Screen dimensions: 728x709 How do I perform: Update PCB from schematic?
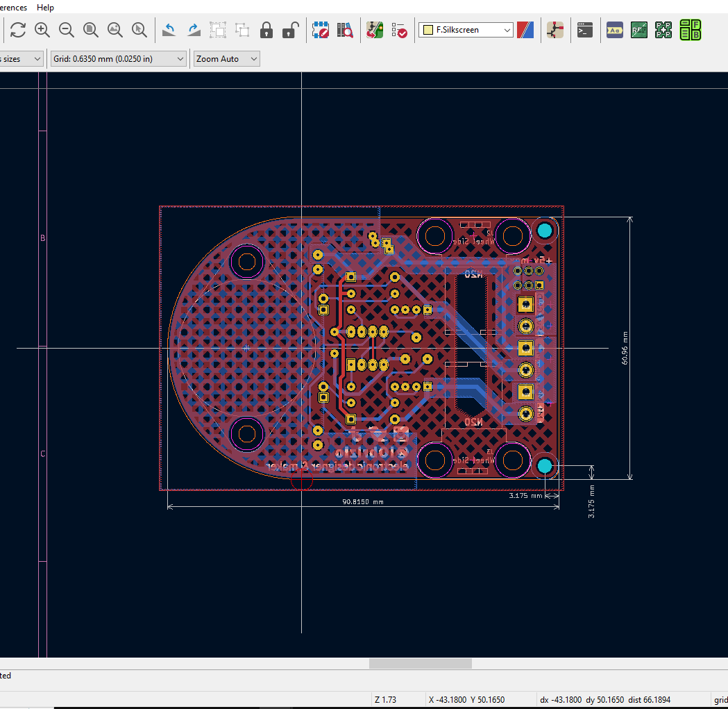pos(375,30)
